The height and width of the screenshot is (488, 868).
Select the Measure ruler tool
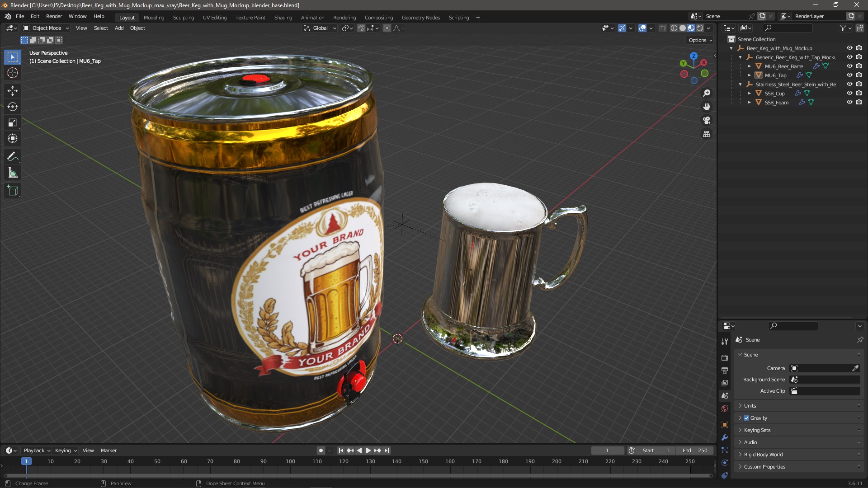tap(13, 173)
